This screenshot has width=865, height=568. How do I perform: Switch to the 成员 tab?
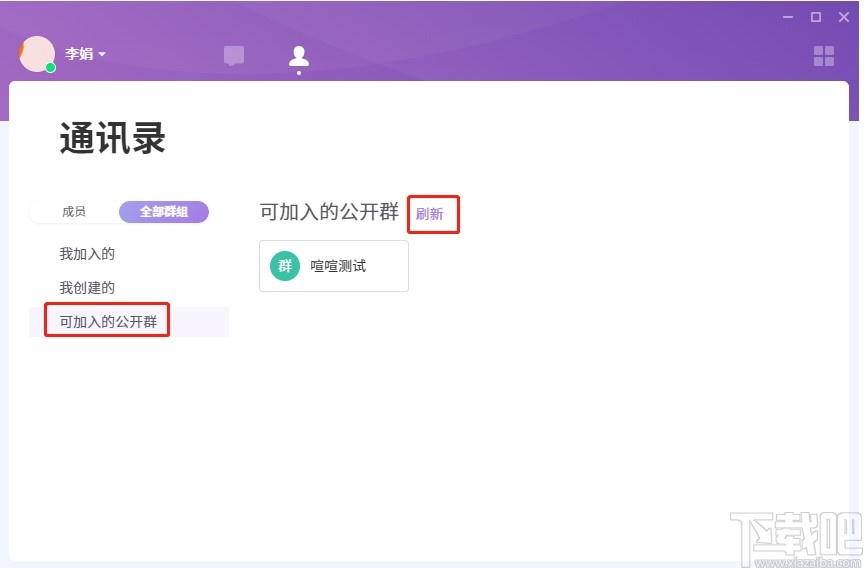74,212
